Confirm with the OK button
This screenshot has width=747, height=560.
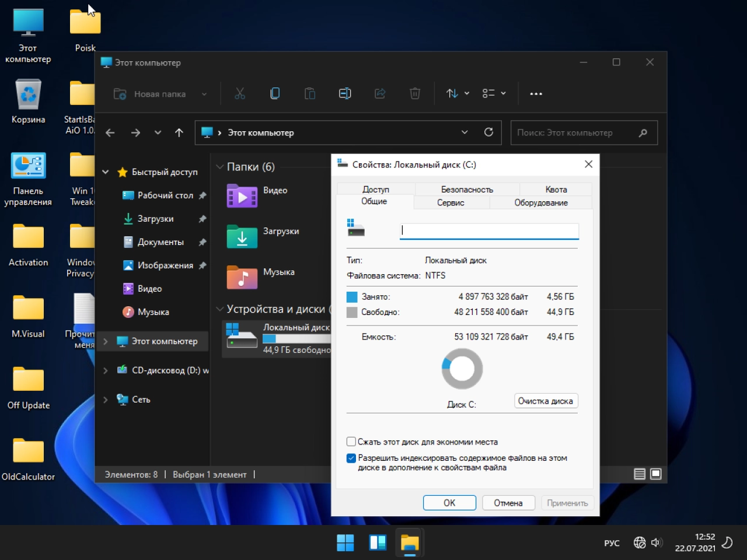point(449,503)
